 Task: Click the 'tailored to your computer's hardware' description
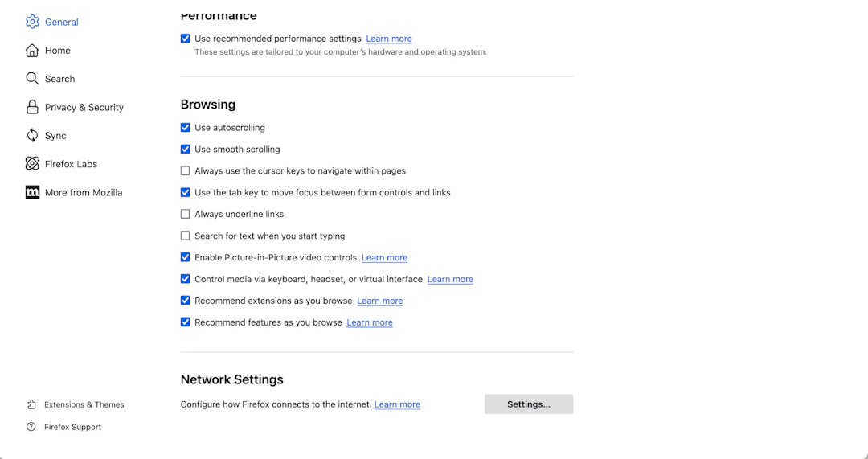341,52
